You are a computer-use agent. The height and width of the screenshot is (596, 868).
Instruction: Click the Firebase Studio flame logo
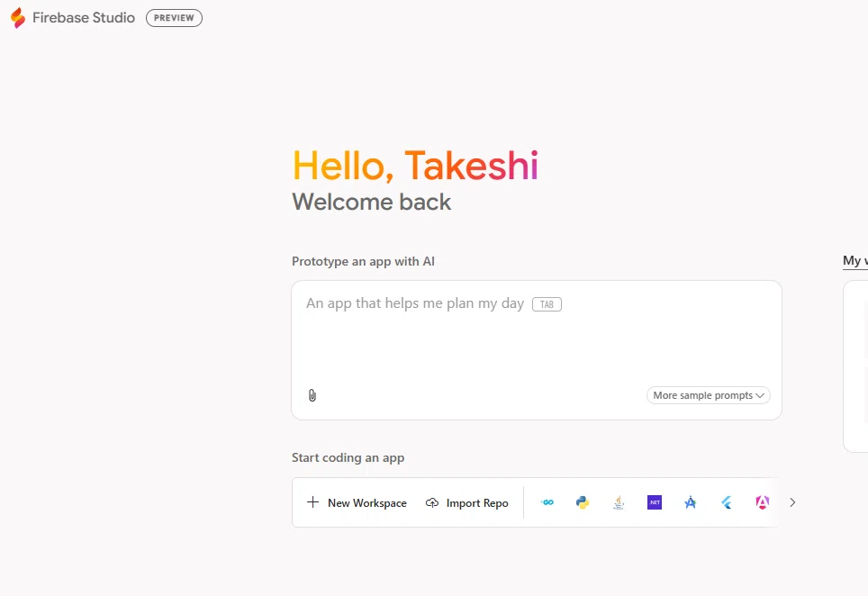pos(18,18)
